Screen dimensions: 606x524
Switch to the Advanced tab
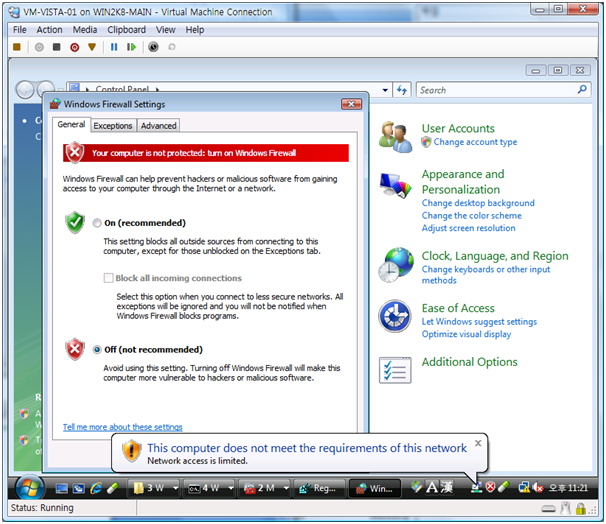(158, 126)
